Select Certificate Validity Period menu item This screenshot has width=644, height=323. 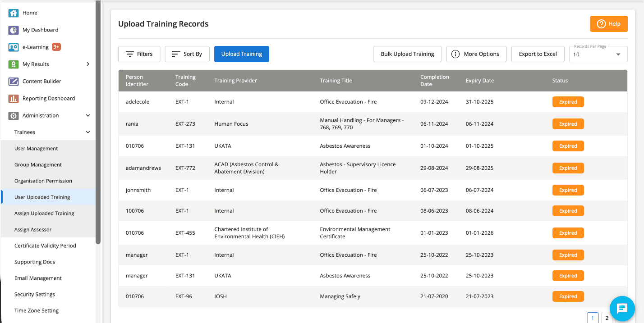click(45, 246)
